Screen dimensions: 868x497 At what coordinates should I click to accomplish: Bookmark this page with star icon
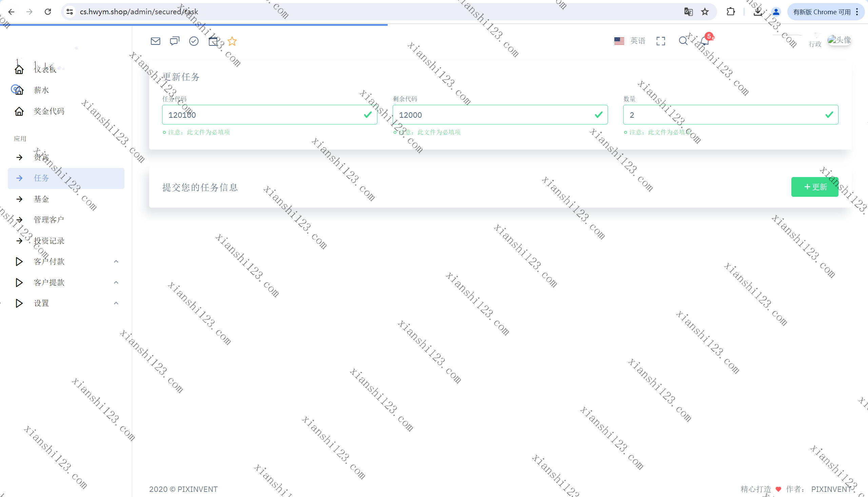705,12
